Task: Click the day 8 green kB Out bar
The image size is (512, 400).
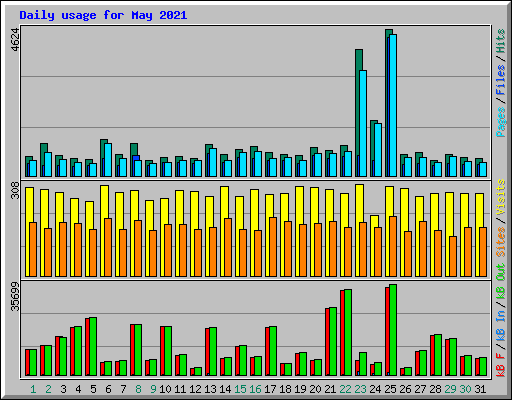Action: point(138,350)
